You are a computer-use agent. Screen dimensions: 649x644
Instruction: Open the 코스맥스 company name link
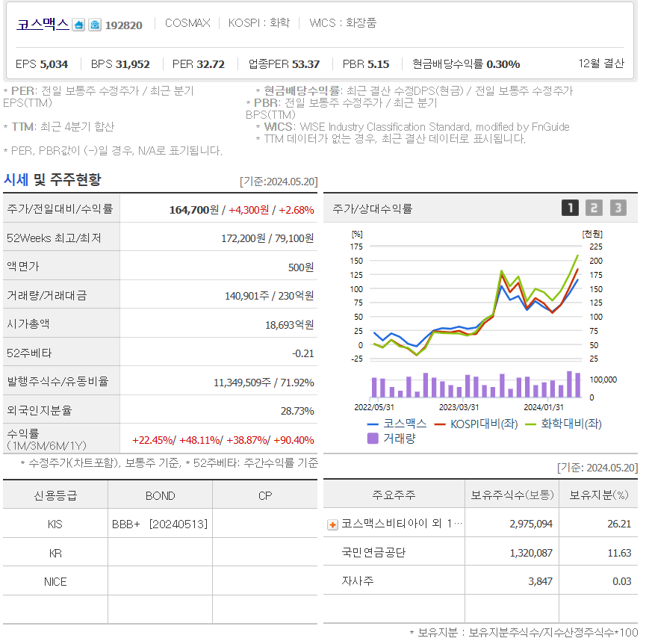[43, 25]
